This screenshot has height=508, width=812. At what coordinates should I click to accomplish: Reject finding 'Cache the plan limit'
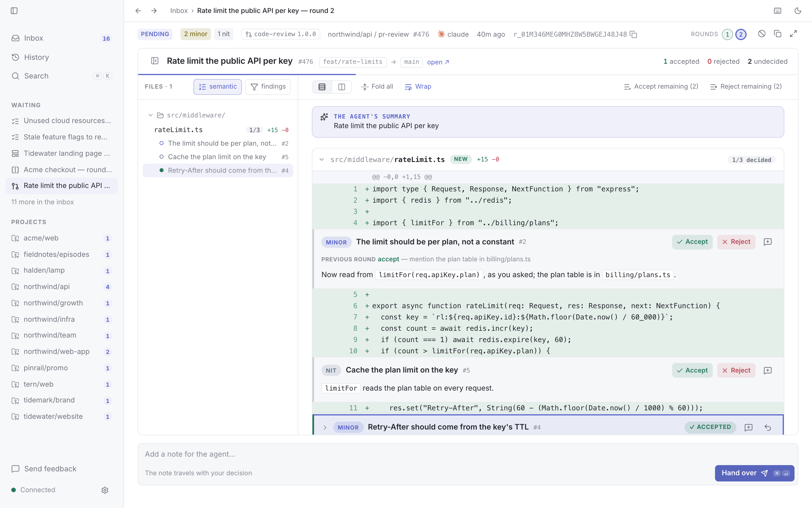(x=736, y=370)
